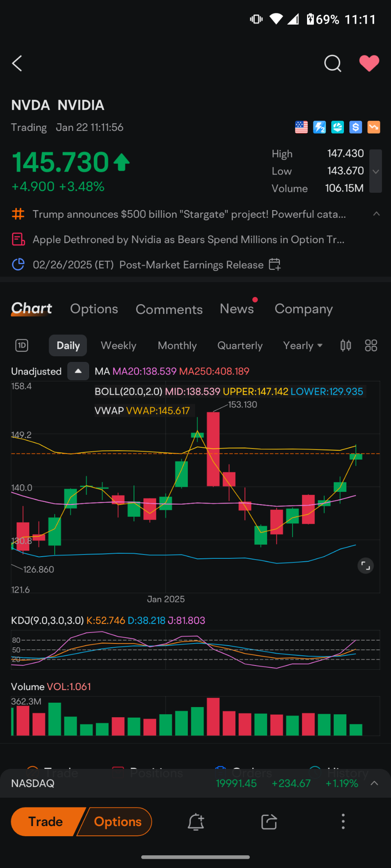The width and height of the screenshot is (391, 868).
Task: Tap the blue earnings pie icon
Action: click(x=18, y=265)
